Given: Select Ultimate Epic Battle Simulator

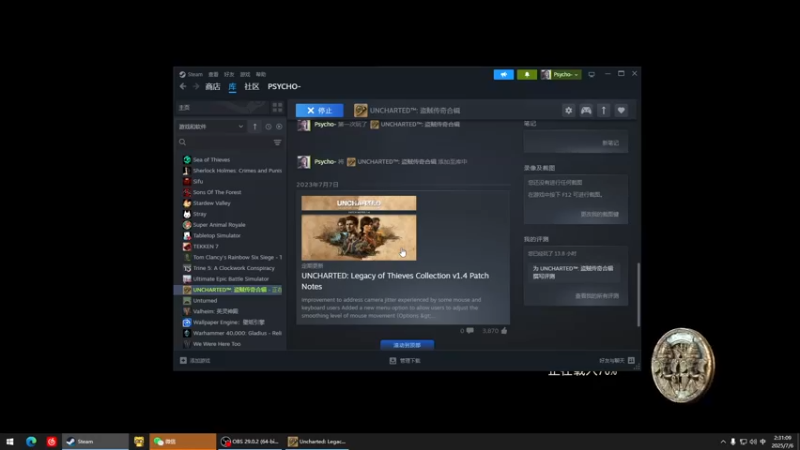Looking at the screenshot, I should pos(230,279).
